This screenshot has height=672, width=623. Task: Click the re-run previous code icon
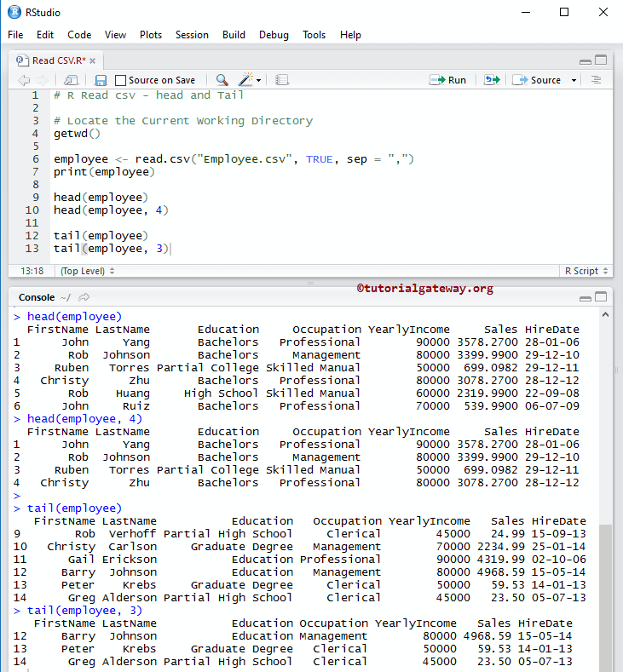coord(491,80)
